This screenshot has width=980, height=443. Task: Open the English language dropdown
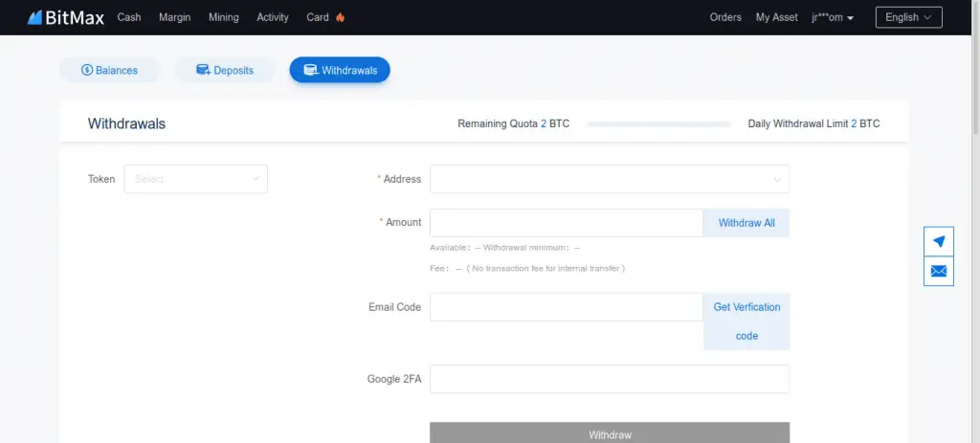(909, 17)
